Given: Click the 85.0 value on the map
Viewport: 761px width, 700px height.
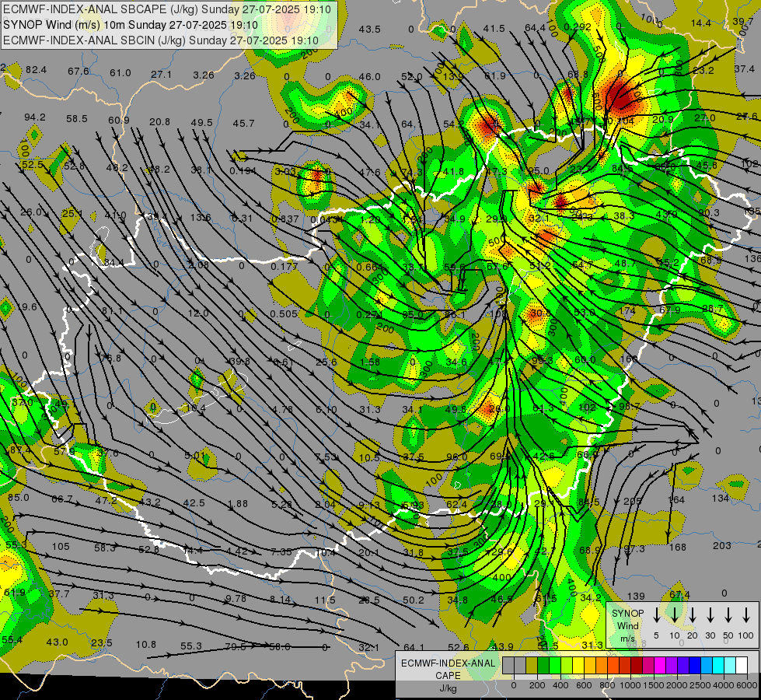Looking at the screenshot, I should [19, 498].
